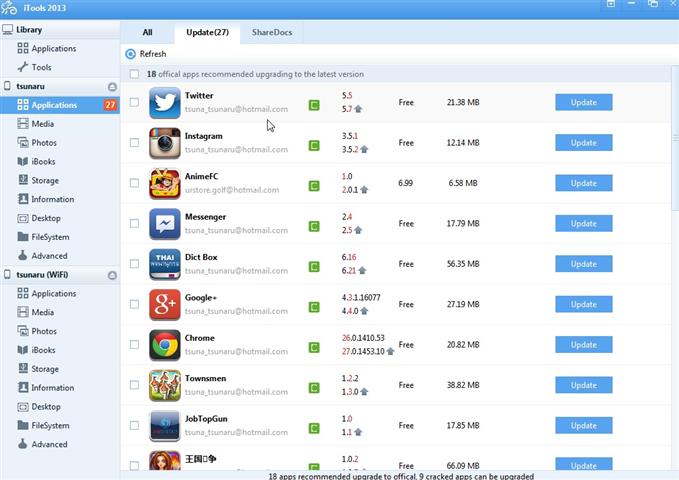Viewport: 679px width, 480px height.
Task: Click the Refresh circular icon
Action: (130, 54)
